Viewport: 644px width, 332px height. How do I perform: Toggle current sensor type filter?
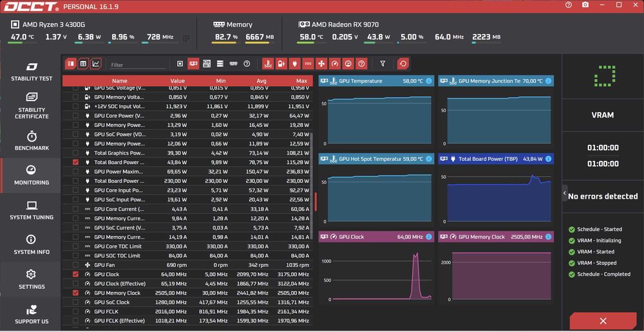308,64
